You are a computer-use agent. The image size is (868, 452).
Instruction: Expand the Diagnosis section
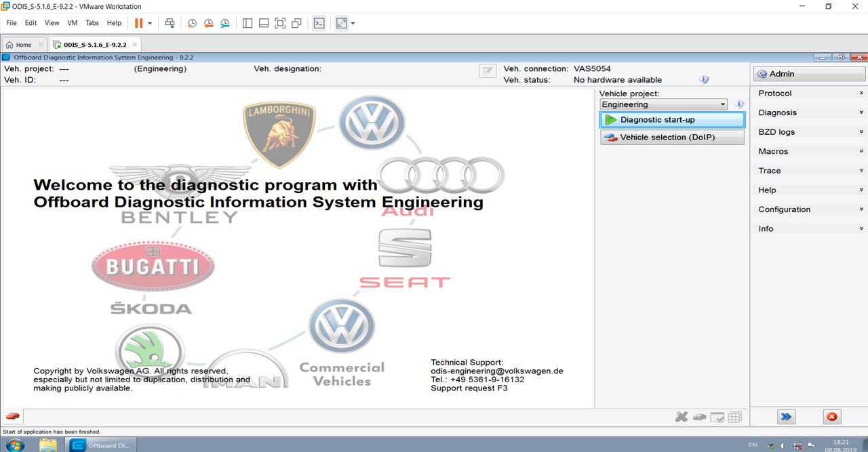(808, 112)
